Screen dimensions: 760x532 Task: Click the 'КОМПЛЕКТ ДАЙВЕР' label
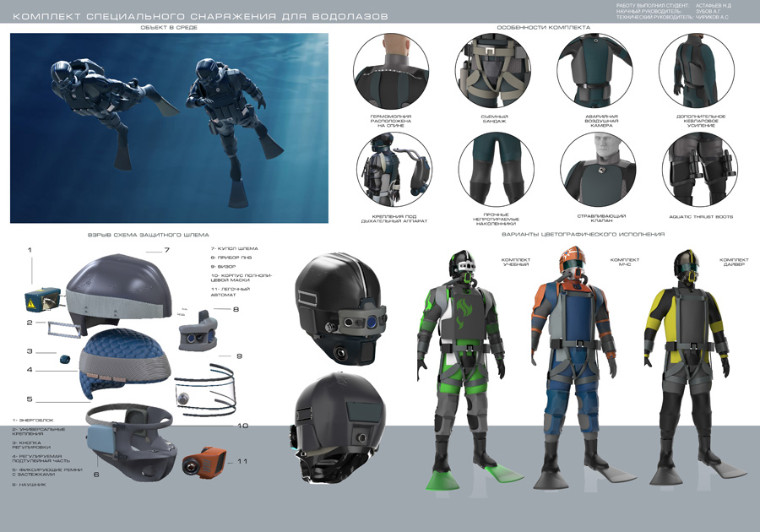pos(734,262)
